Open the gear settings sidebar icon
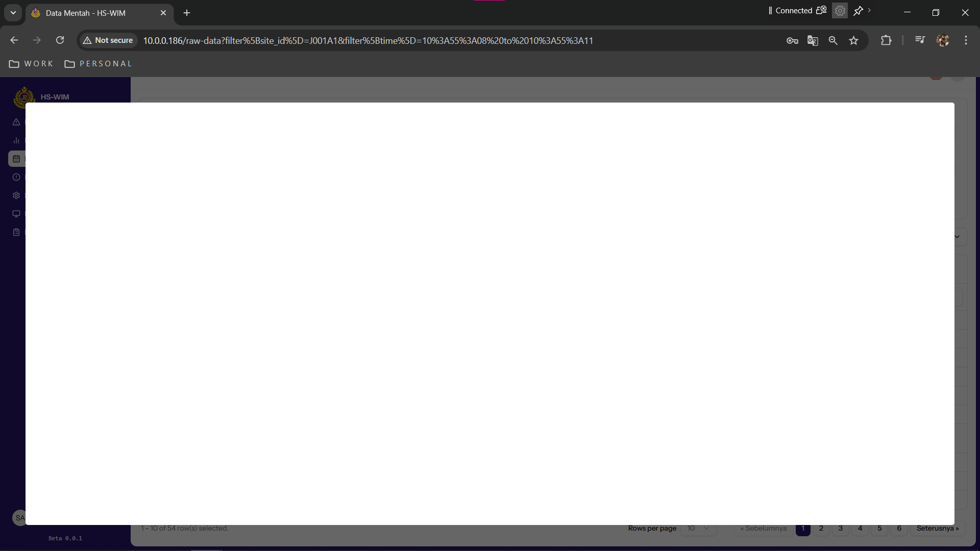This screenshot has height=551, width=980. click(x=16, y=195)
